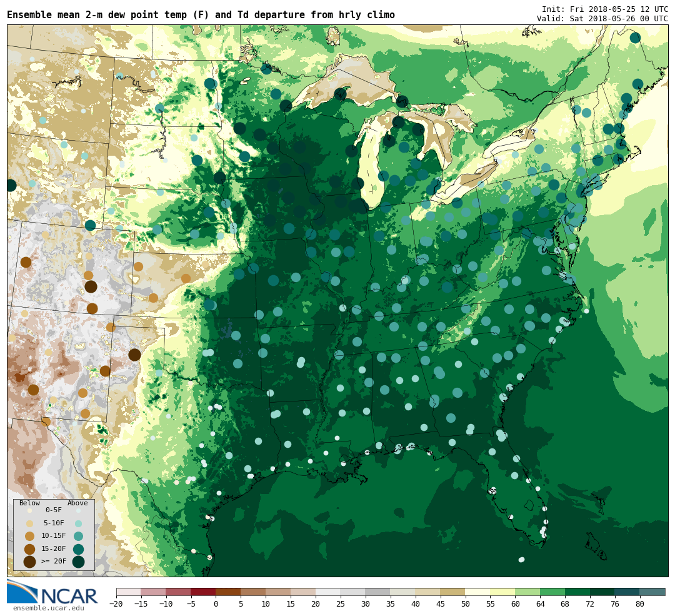
Task: Pick the colorbar swatch above 80
Action: coord(652,592)
